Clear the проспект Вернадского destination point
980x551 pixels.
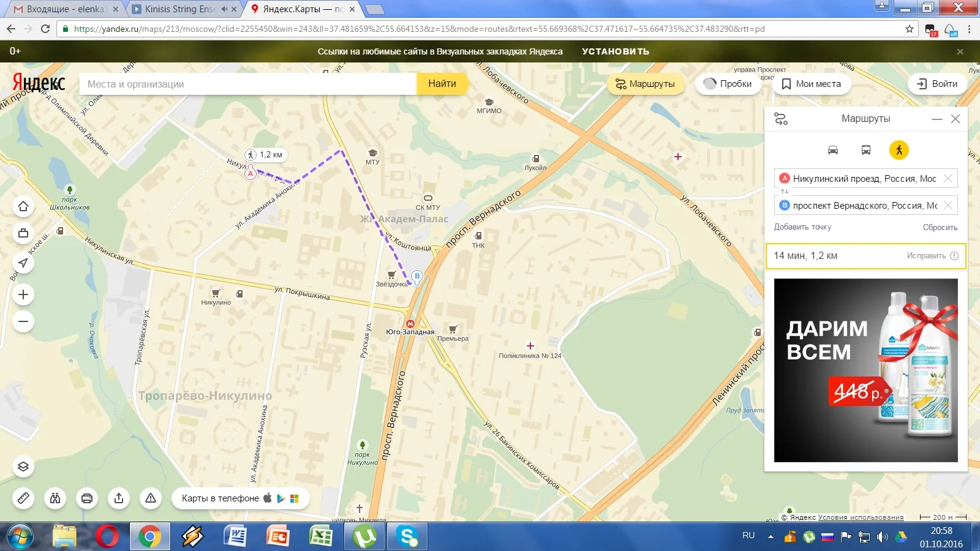(948, 205)
